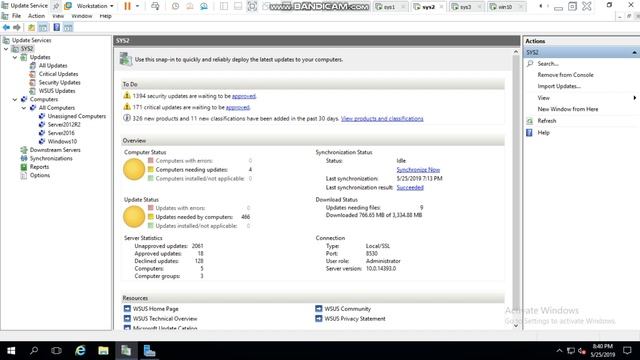Click the Succeeded synchronization result link
640x360 pixels.
(x=410, y=188)
